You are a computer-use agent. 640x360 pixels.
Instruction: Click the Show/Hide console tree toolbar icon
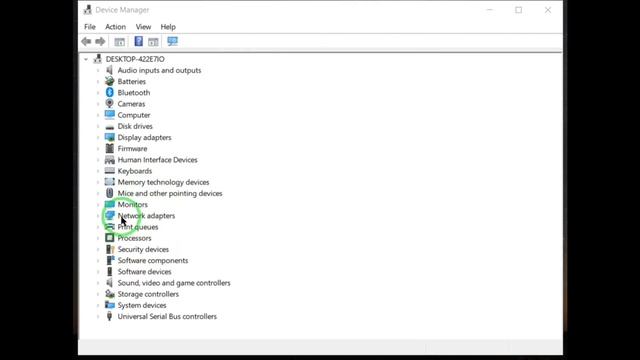120,41
